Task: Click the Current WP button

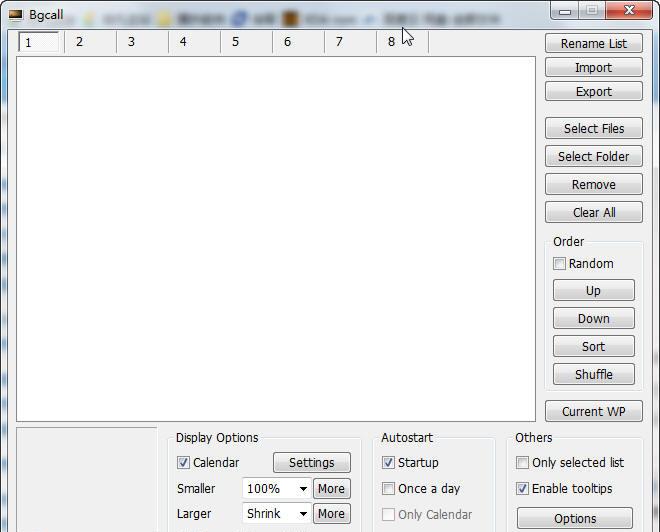Action: tap(594, 412)
